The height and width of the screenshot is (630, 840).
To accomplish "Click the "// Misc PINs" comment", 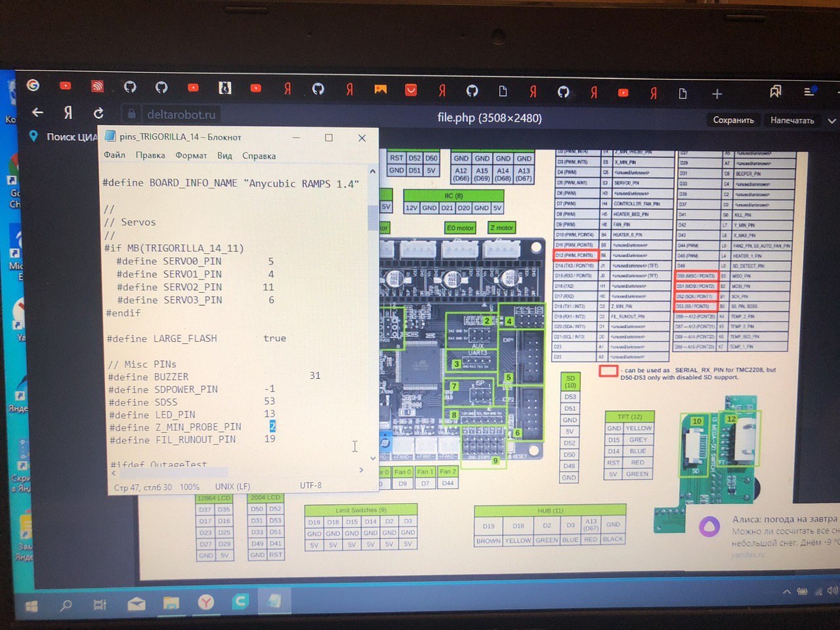I will [x=142, y=364].
